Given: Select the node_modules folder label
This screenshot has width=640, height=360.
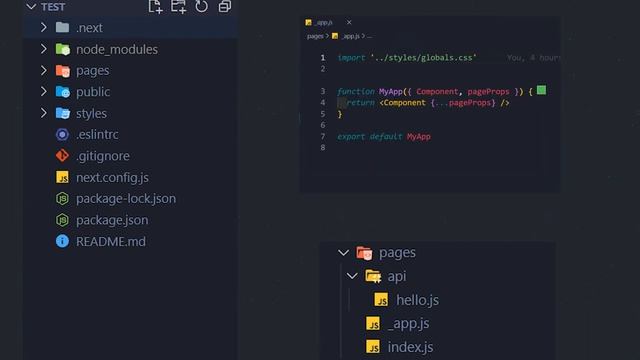Looking at the screenshot, I should click(x=117, y=49).
